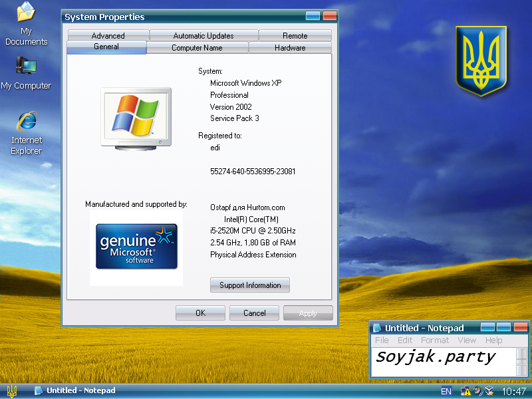Viewport: 532px width, 399px height.
Task: Click the genuine Microsoft software badge
Action: tap(136, 246)
